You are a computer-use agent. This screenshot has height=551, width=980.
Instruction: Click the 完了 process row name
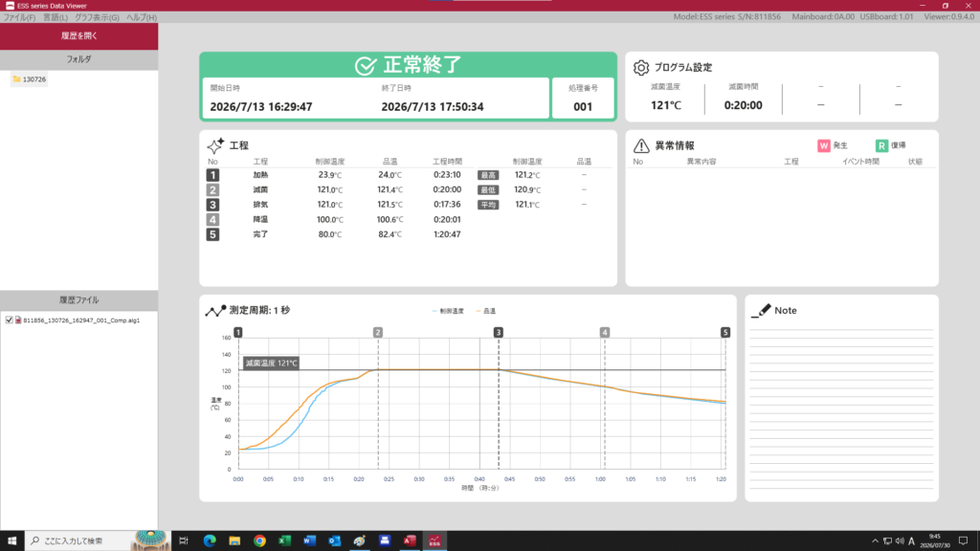point(260,235)
